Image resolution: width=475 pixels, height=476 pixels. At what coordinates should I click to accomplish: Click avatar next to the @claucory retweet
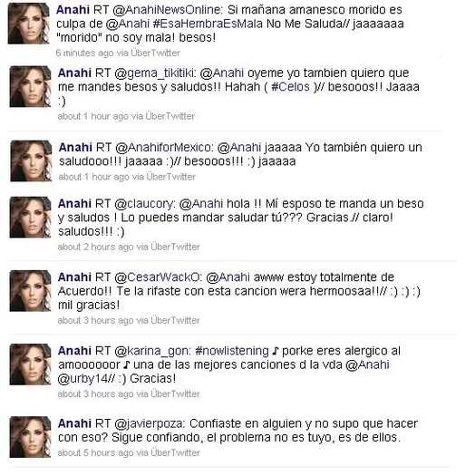(30, 218)
